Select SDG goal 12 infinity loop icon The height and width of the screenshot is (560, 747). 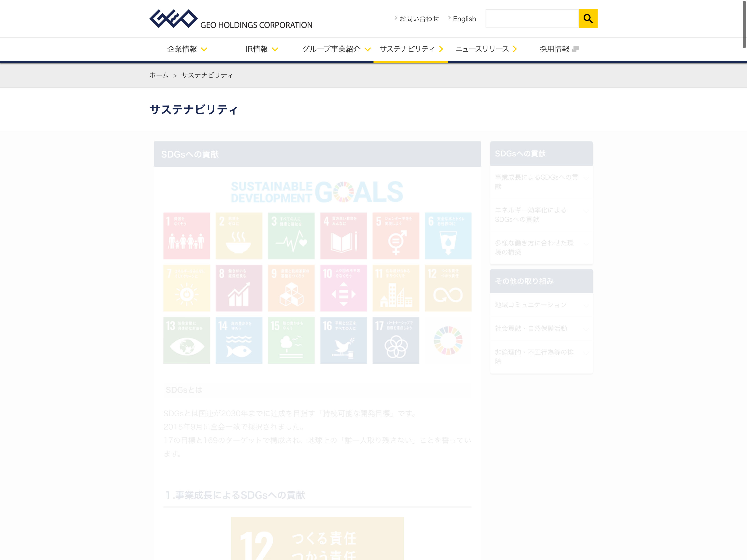pyautogui.click(x=448, y=288)
